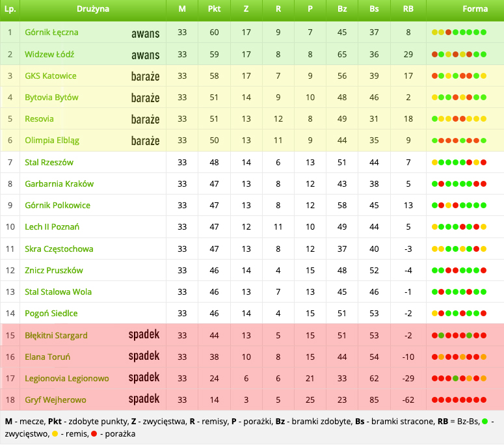Click last form dot for Gryf Wejherowo
This screenshot has height=447, width=504.
[x=484, y=400]
